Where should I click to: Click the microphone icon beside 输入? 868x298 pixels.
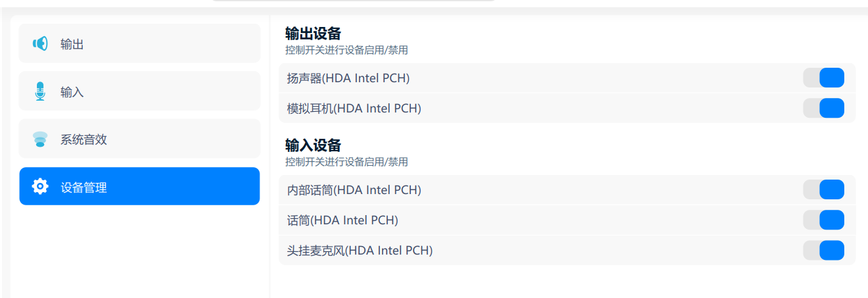[40, 91]
